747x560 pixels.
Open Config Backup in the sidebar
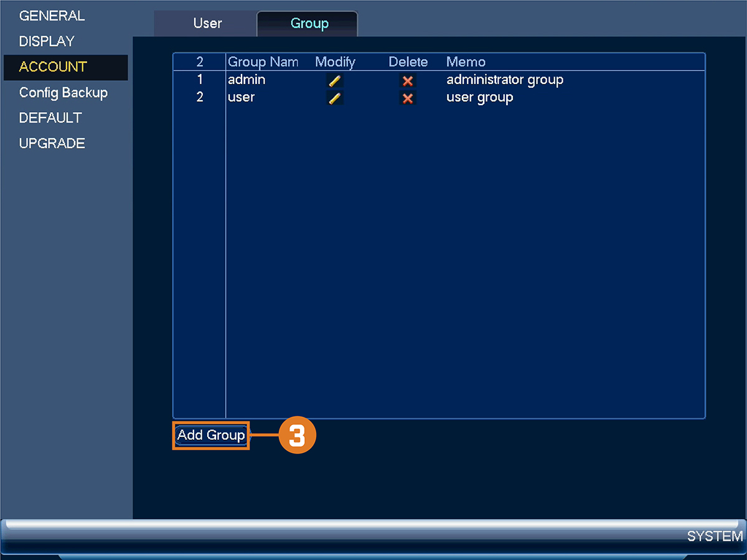(x=63, y=93)
